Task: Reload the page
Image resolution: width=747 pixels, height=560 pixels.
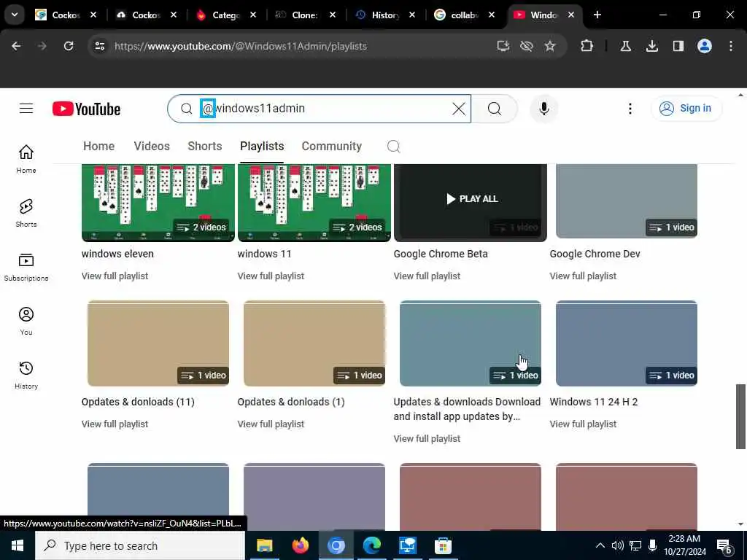Action: [69, 46]
